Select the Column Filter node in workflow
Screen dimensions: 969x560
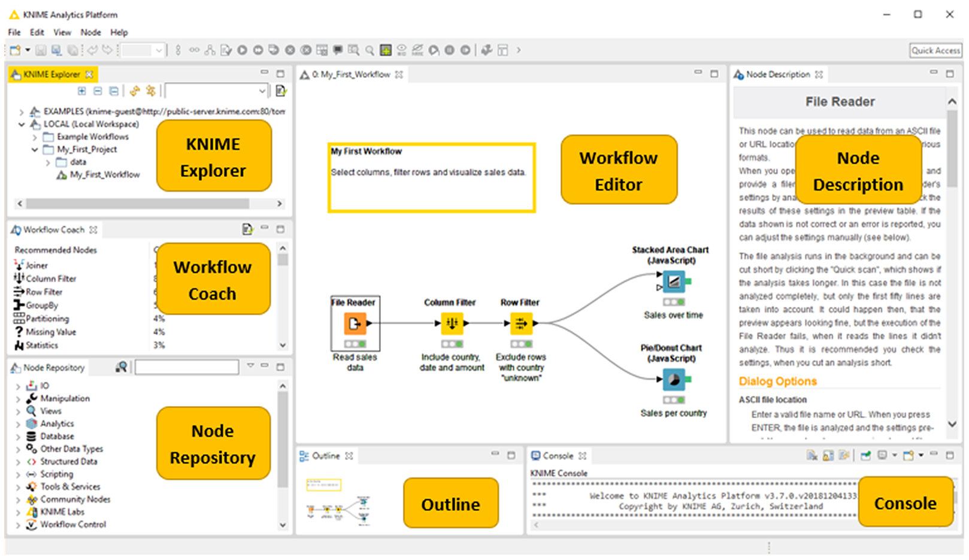pos(452,323)
